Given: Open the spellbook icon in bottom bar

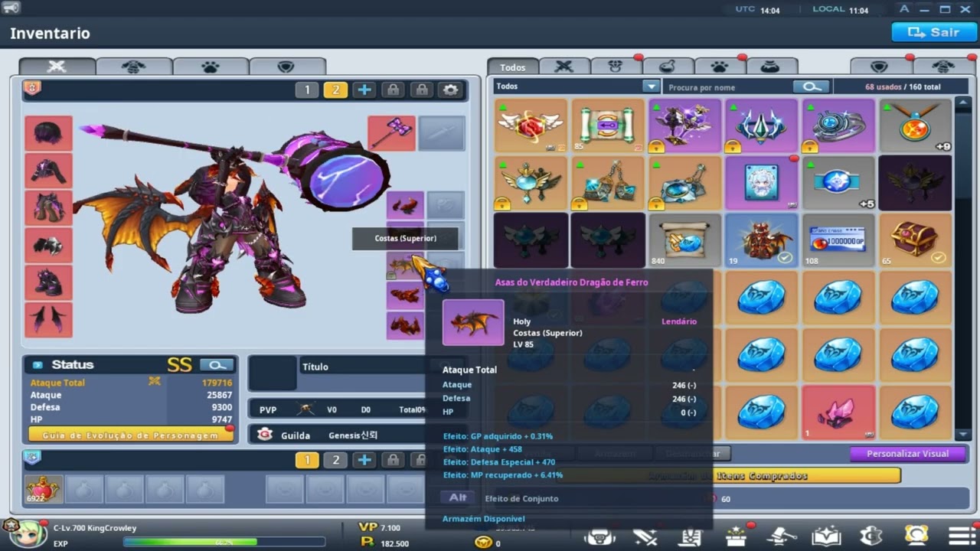Looking at the screenshot, I should coord(826,535).
